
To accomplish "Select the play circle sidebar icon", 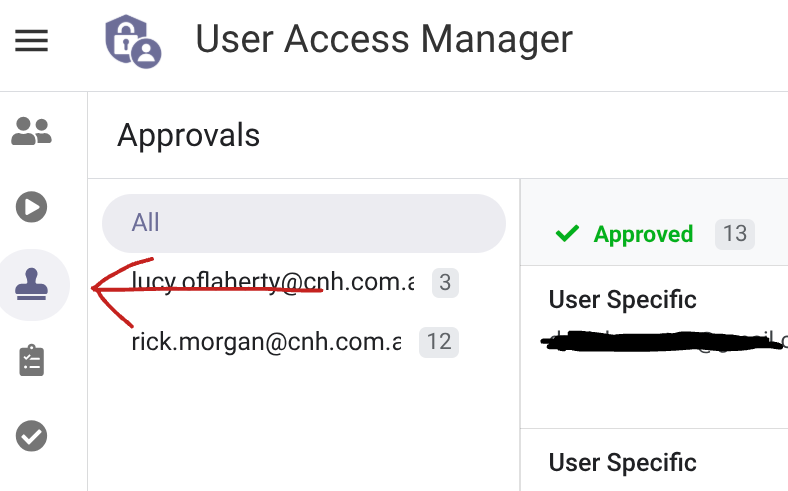I will 31,207.
